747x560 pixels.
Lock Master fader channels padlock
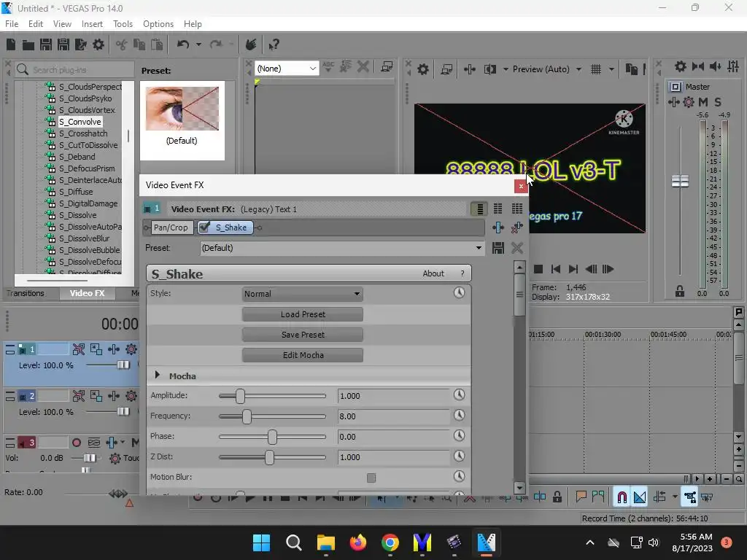pyautogui.click(x=679, y=292)
